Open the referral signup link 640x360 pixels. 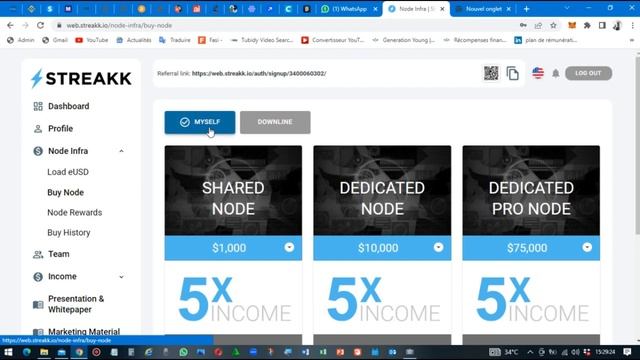click(x=259, y=73)
